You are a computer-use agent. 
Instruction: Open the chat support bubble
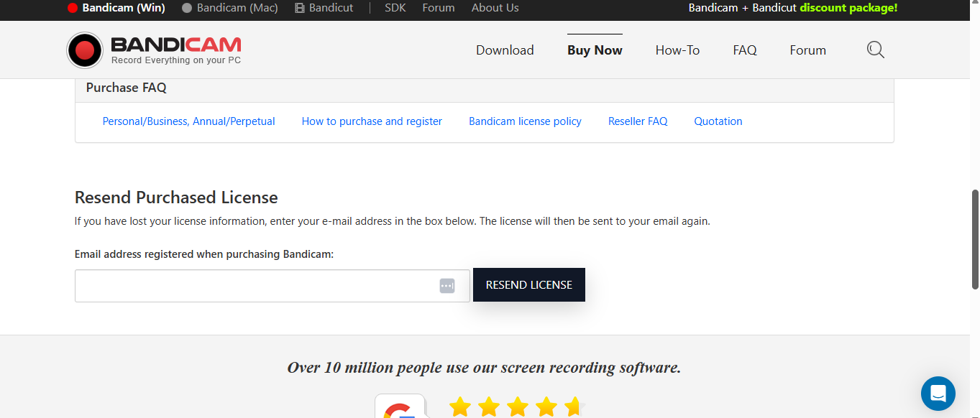[x=938, y=394]
